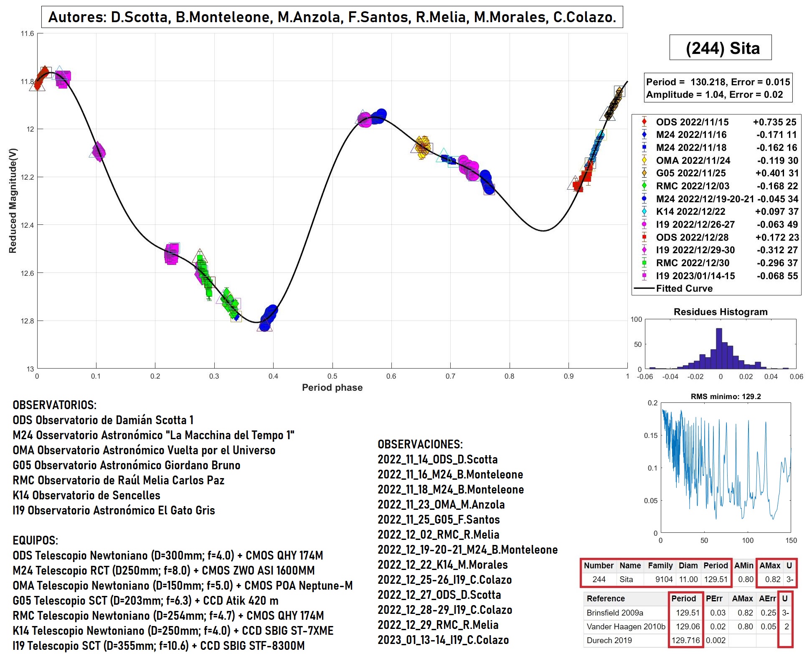This screenshot has height=654, width=812.
Task: Click the red square marker for ODS 2022/12/28
Action: tap(644, 237)
